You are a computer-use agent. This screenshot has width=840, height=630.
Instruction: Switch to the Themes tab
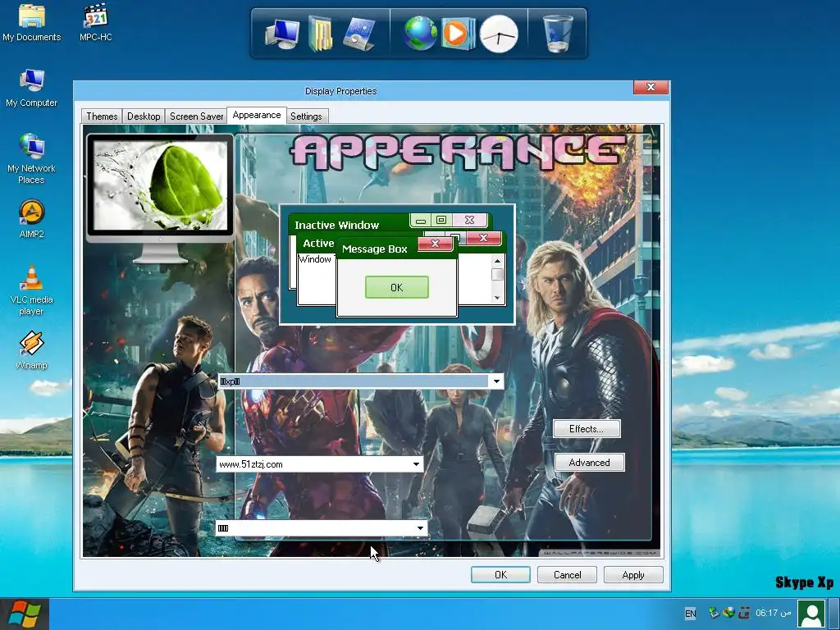[102, 116]
